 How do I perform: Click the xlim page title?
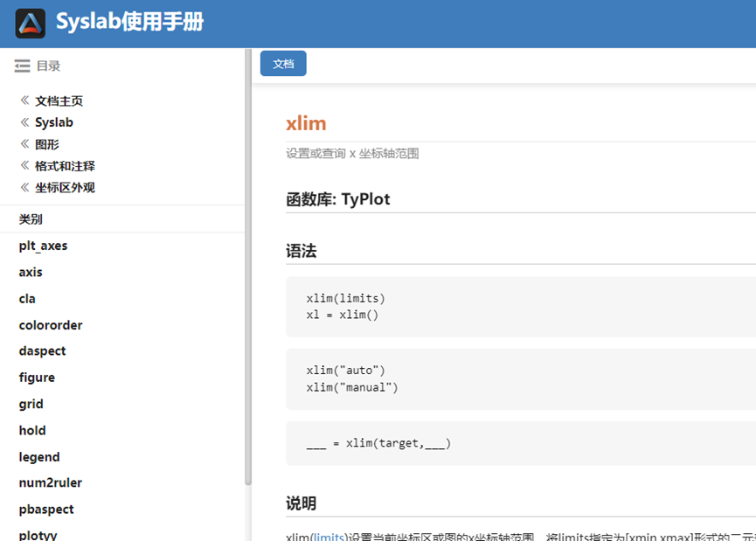click(x=306, y=123)
